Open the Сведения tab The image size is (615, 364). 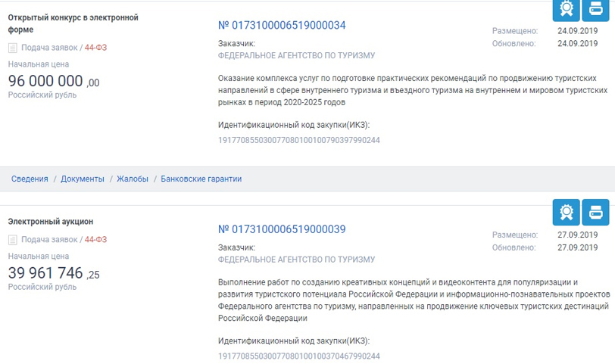point(30,179)
